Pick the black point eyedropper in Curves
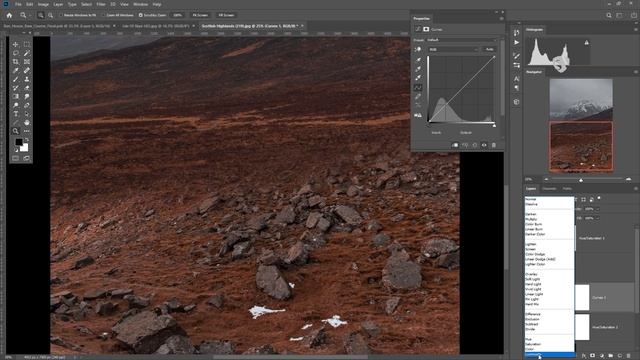The image size is (640, 360). [418, 60]
